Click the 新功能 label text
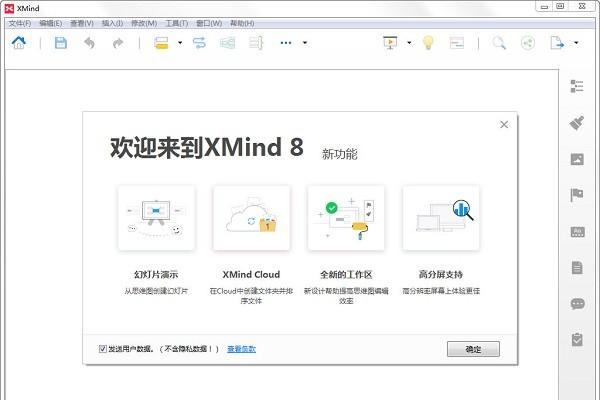Viewport: 600px width, 400px height. 339,154
